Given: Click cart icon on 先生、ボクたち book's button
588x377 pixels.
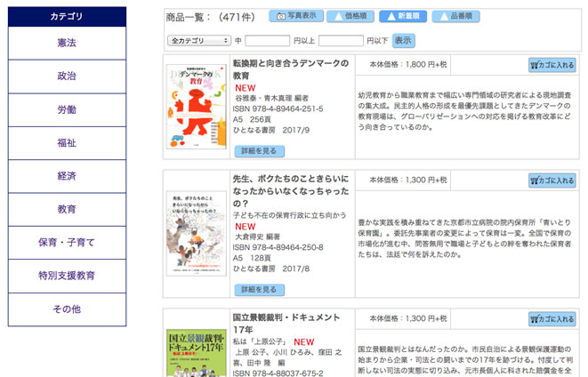Looking at the screenshot, I should point(535,180).
